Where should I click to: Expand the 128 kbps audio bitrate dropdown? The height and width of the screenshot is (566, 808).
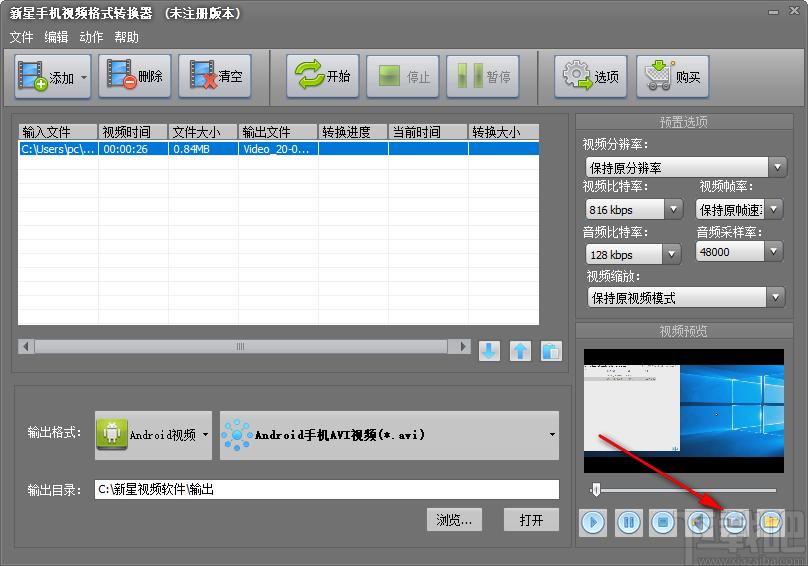pos(671,254)
